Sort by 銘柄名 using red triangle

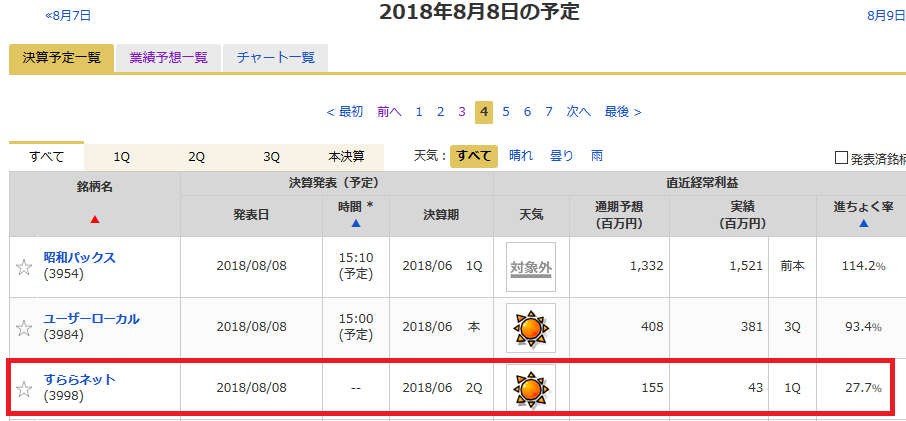click(95, 219)
